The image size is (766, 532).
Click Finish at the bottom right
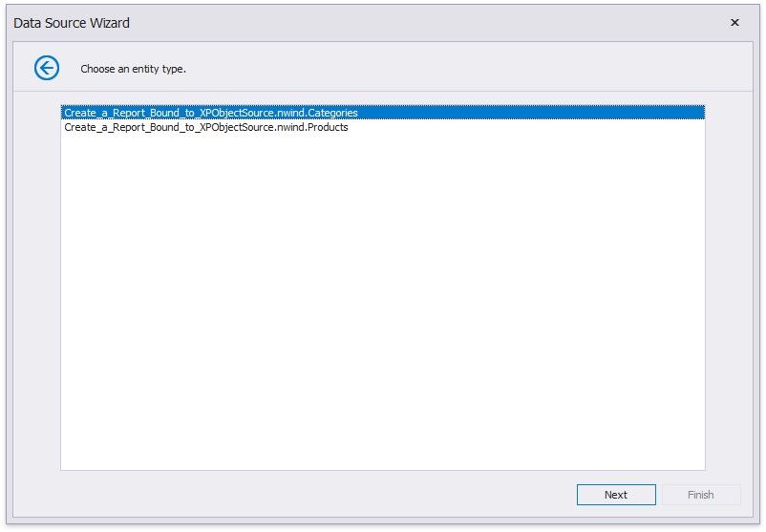tap(700, 495)
